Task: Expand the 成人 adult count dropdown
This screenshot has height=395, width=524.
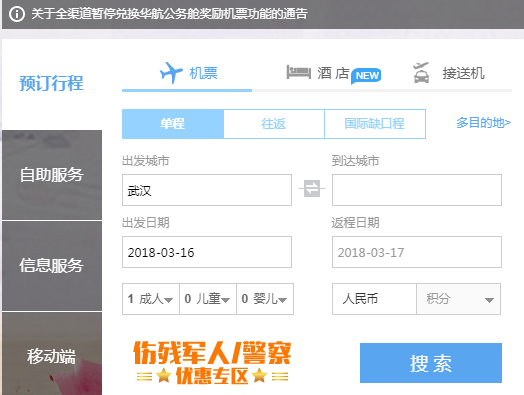Action: click(151, 299)
